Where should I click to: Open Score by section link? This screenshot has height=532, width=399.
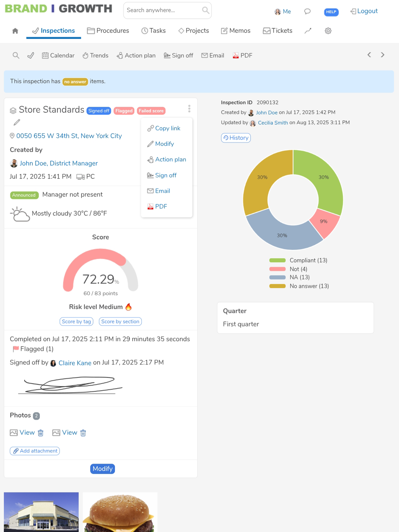(120, 321)
